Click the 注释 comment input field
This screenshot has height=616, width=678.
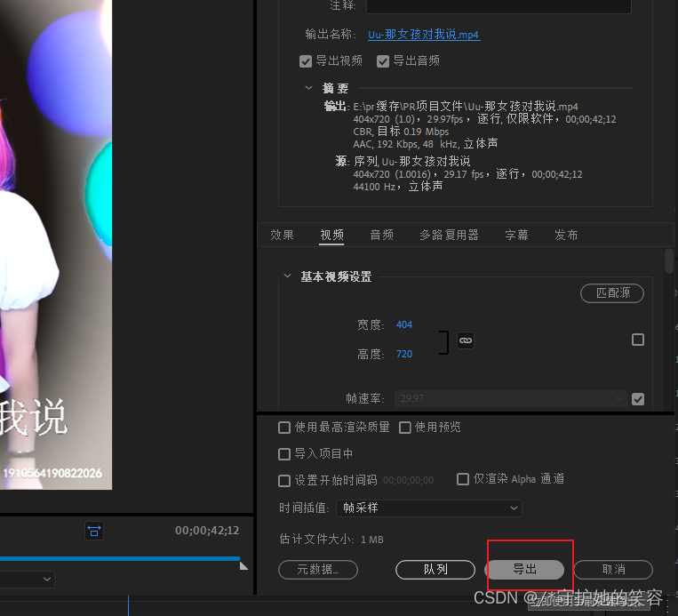point(499,6)
